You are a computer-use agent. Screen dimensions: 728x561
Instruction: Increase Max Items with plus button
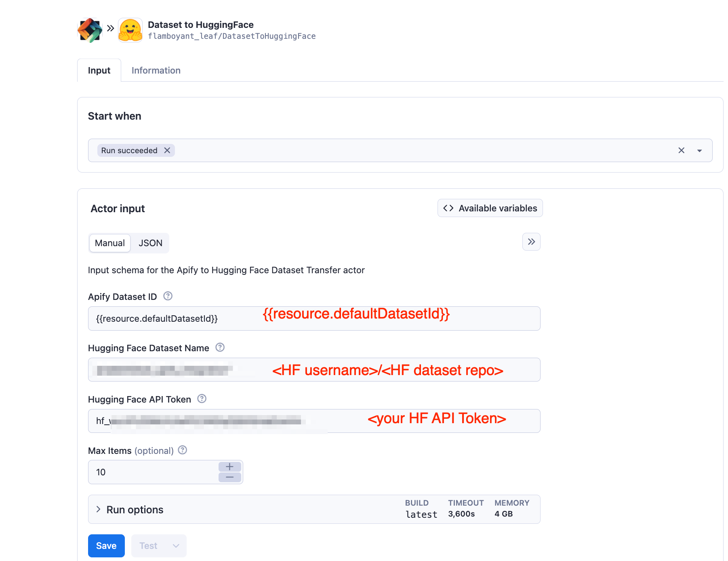click(x=230, y=467)
